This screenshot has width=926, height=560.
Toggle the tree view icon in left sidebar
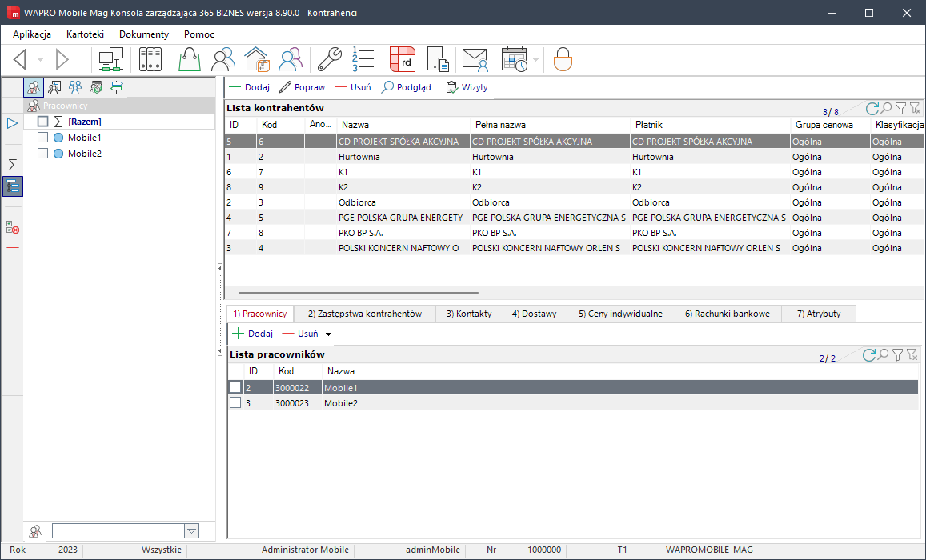coord(12,186)
